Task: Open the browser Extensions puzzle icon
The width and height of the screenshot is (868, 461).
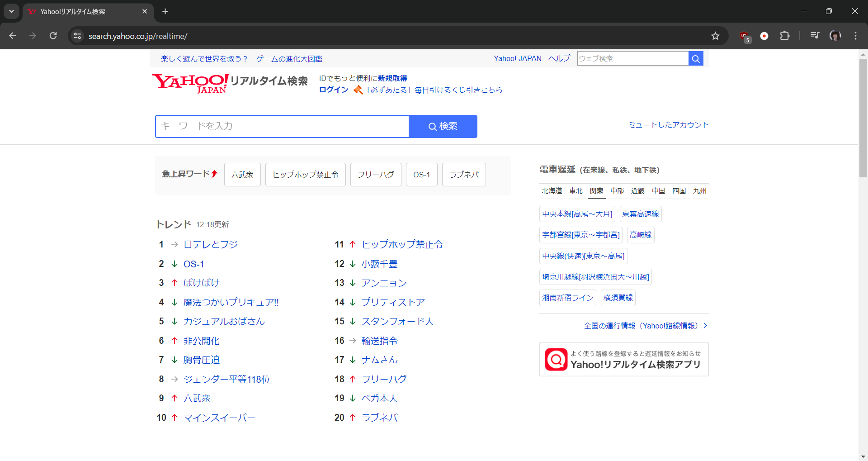Action: [x=785, y=36]
